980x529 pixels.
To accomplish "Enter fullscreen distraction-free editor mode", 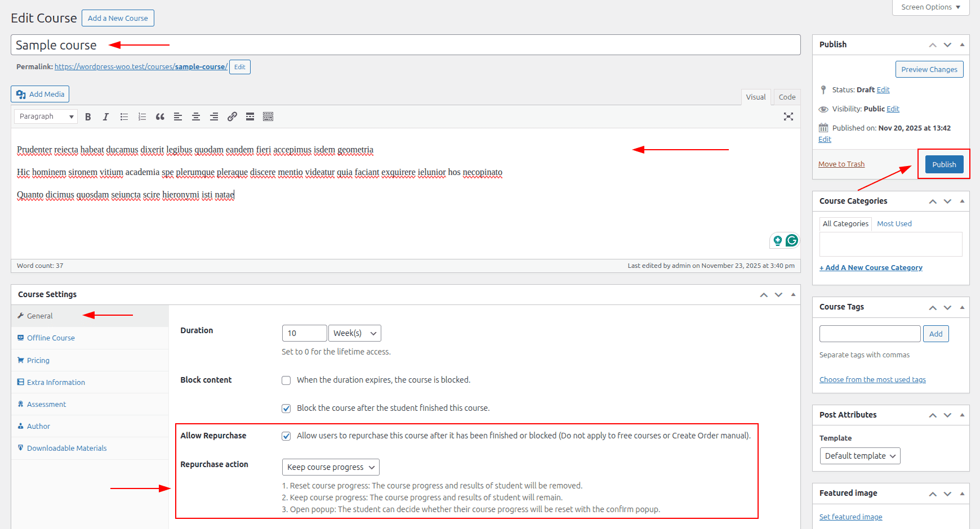I will coord(789,116).
